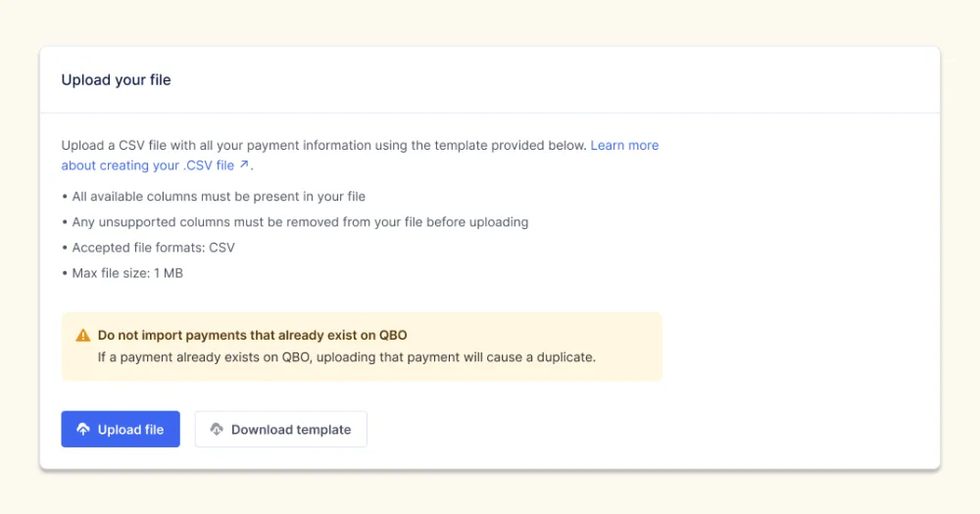Click the Upload file button
This screenshot has height=514, width=980.
pyautogui.click(x=121, y=429)
